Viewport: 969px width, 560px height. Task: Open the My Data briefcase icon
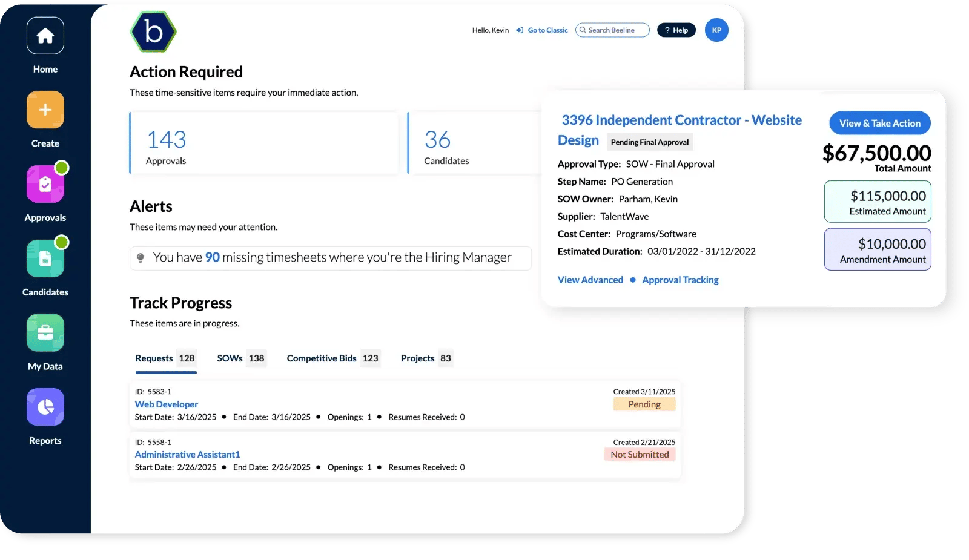point(45,333)
